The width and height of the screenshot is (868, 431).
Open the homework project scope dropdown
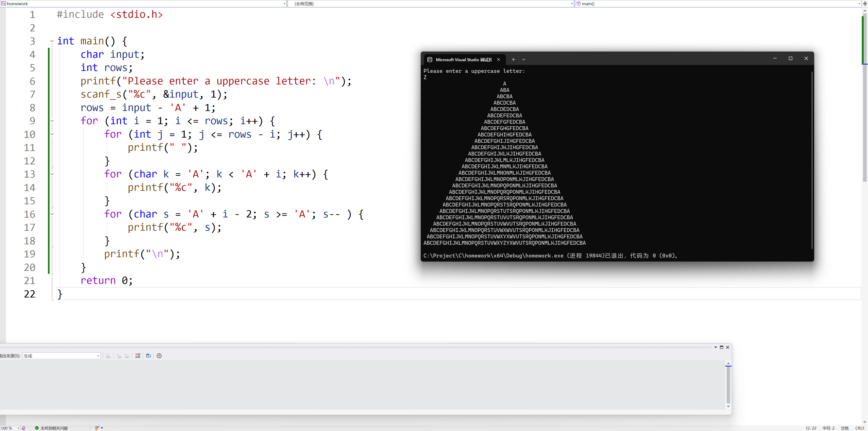[143, 4]
